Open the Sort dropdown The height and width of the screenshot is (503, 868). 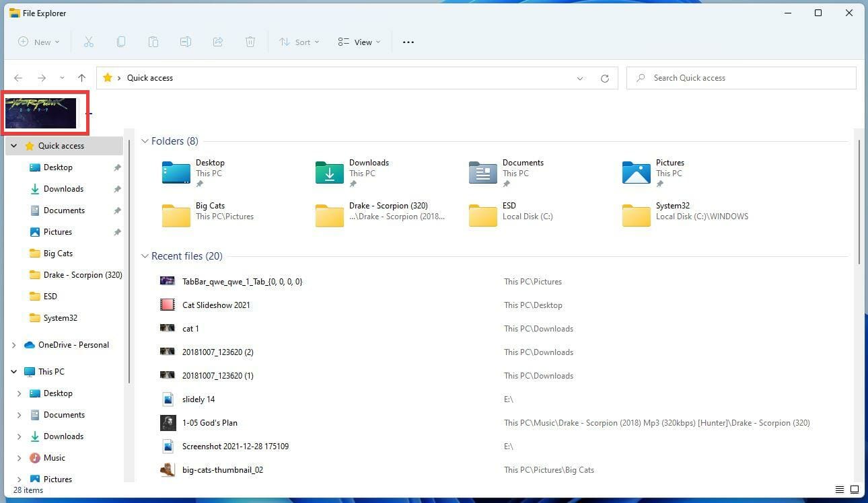click(x=299, y=42)
